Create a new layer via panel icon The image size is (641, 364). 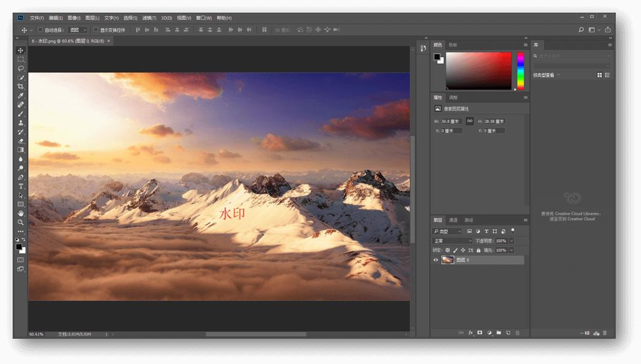point(508,333)
